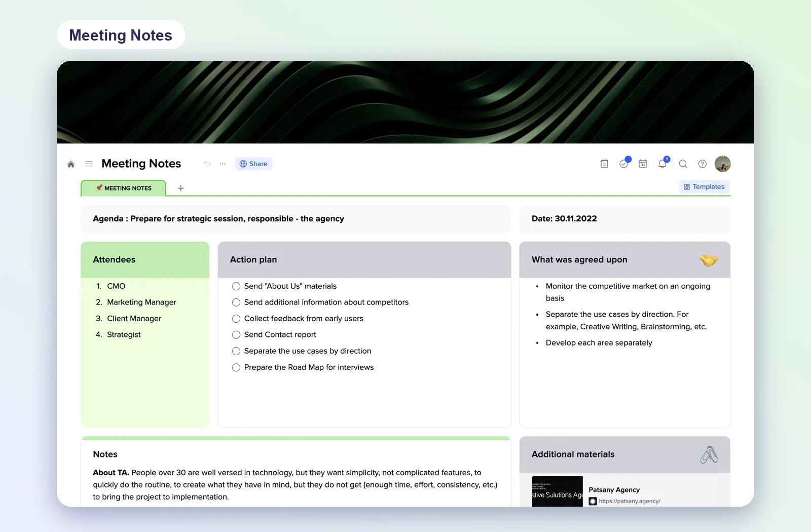811x532 pixels.
Task: Open the notes clipboard icon
Action: pos(604,164)
